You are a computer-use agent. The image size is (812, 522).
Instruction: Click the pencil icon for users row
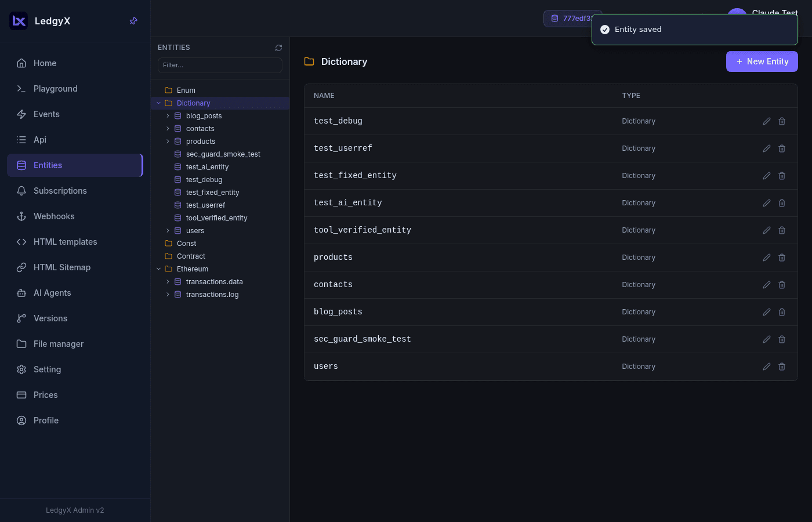point(767,367)
